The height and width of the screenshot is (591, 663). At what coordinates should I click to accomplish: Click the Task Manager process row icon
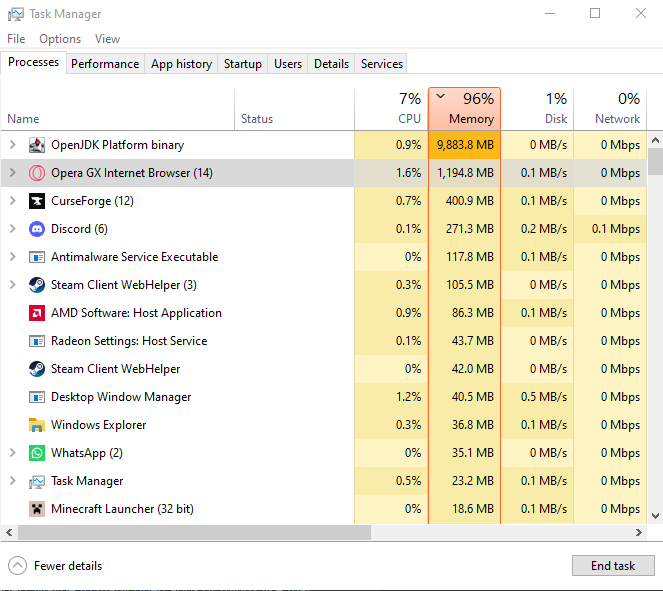click(x=37, y=481)
